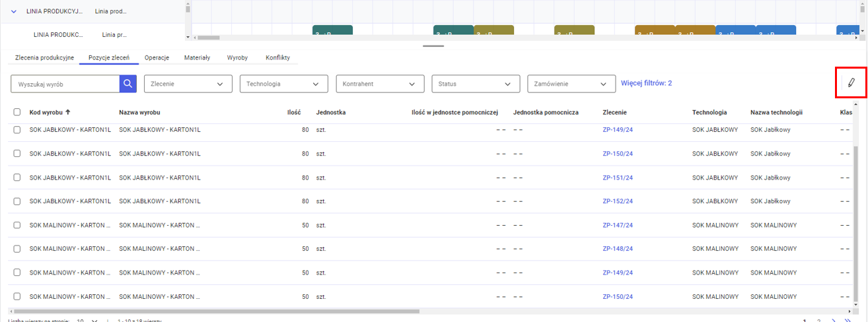The width and height of the screenshot is (868, 322).
Task: Open order link ZP-151/24
Action: point(618,177)
